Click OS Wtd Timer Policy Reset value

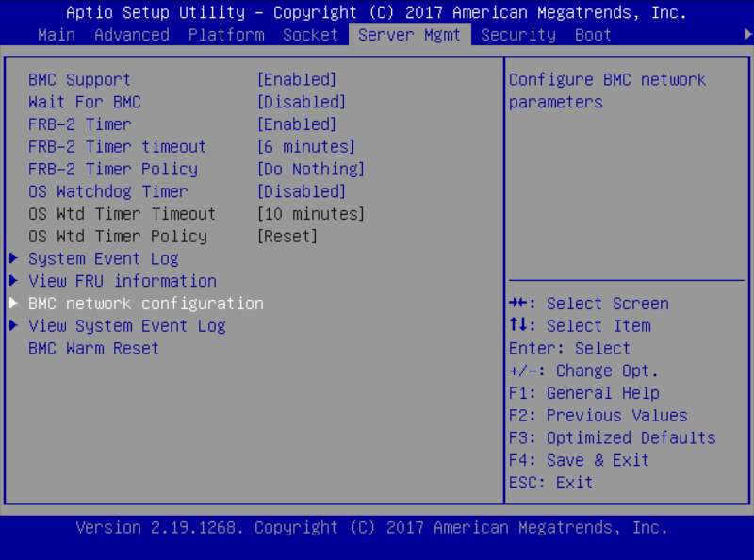pos(287,237)
